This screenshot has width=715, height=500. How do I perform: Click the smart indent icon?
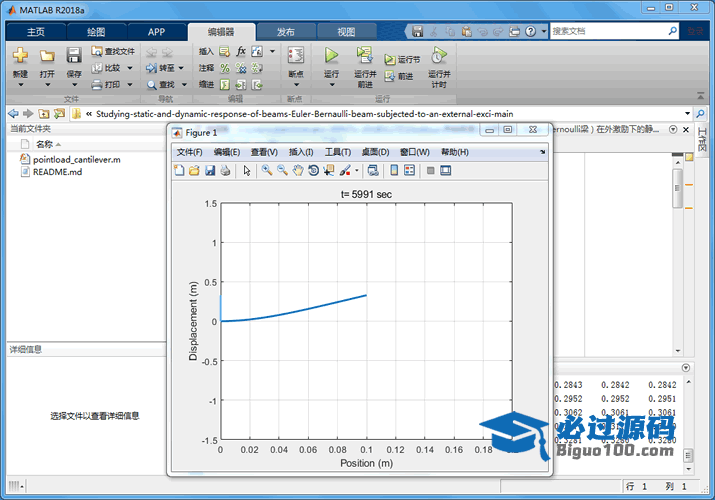tap(225, 85)
